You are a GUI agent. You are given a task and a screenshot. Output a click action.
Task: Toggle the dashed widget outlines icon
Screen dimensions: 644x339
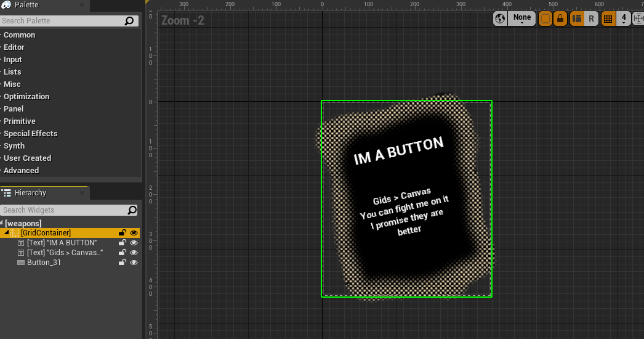tap(545, 18)
